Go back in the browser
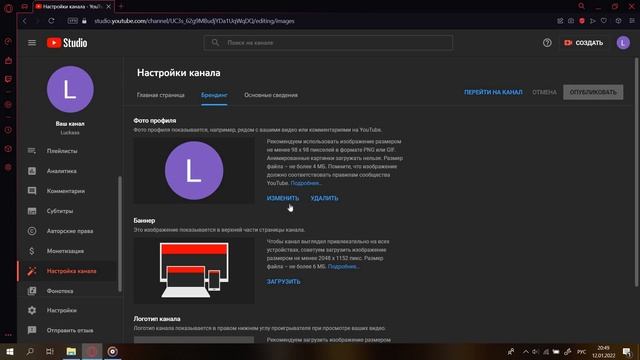 pos(25,21)
